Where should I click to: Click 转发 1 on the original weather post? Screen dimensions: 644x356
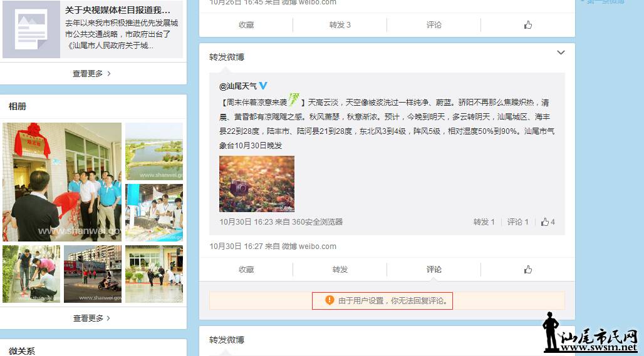tap(484, 222)
